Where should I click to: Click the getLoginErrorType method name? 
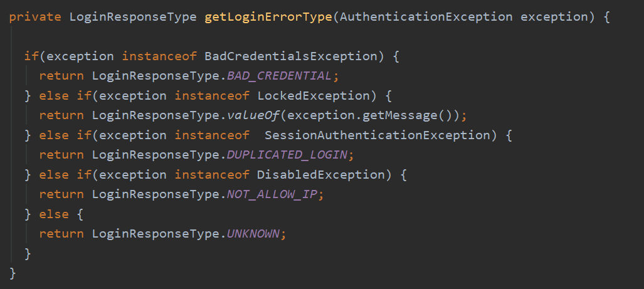[268, 16]
